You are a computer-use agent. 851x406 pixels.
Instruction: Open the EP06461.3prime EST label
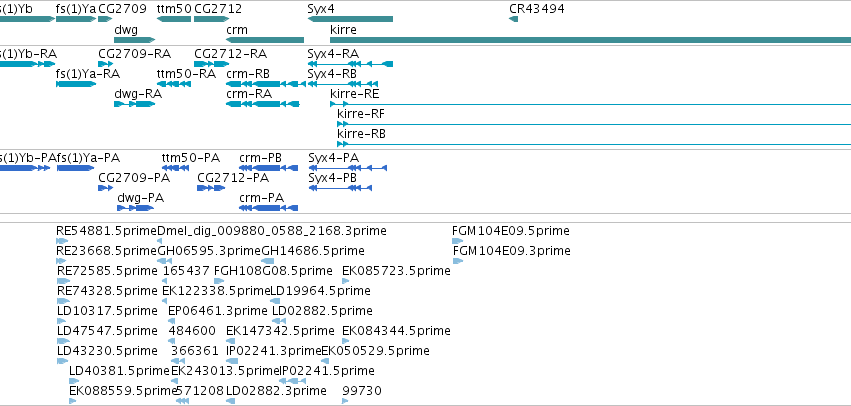(x=218, y=311)
